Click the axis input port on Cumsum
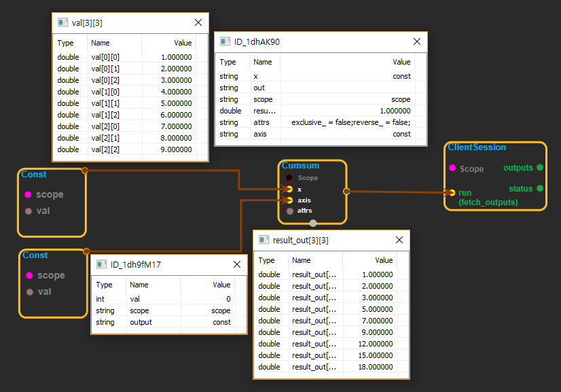 pos(290,200)
